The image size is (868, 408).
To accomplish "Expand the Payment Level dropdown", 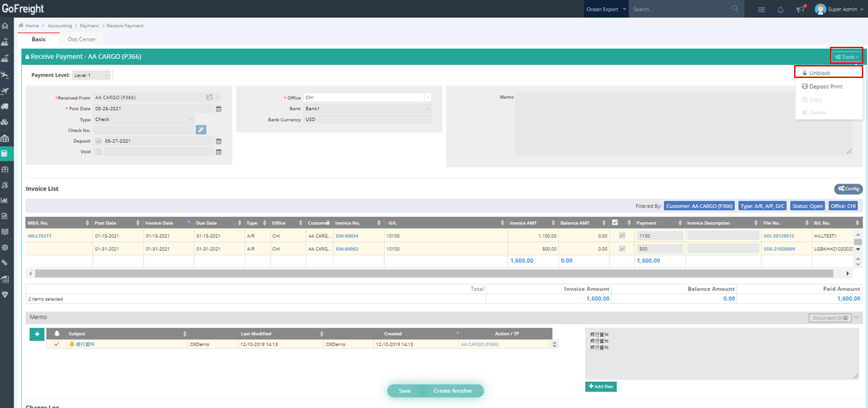I will pyautogui.click(x=91, y=75).
